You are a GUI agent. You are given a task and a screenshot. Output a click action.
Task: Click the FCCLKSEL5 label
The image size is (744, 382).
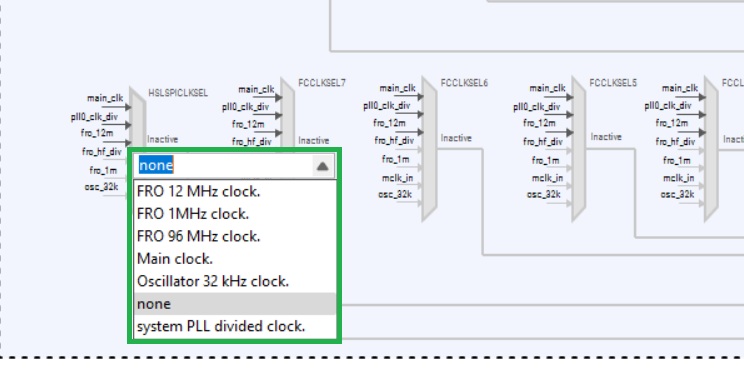613,83
